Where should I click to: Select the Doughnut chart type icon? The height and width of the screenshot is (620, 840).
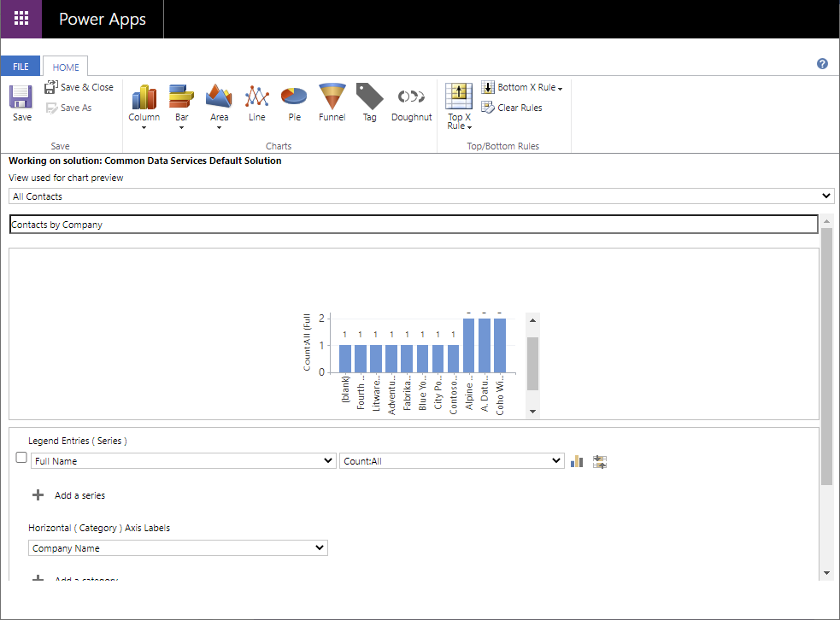pyautogui.click(x=411, y=97)
